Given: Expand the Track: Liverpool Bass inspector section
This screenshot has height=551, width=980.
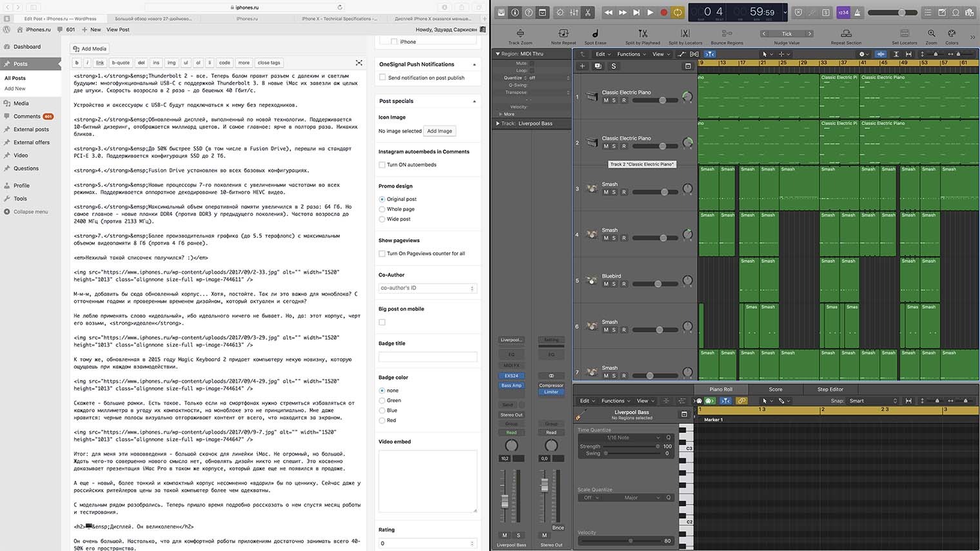Looking at the screenshot, I should click(x=498, y=123).
